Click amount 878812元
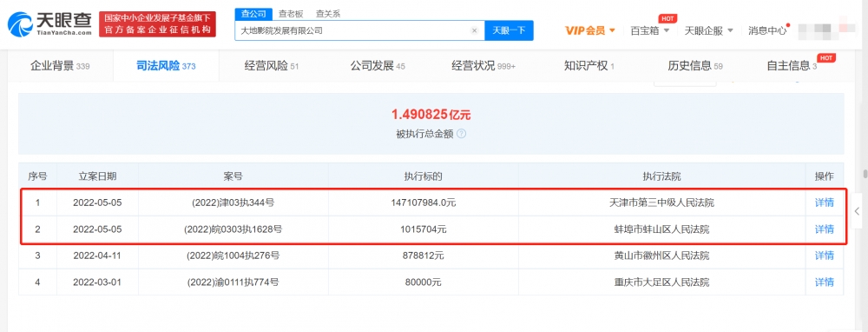This screenshot has height=332, width=868. (423, 256)
